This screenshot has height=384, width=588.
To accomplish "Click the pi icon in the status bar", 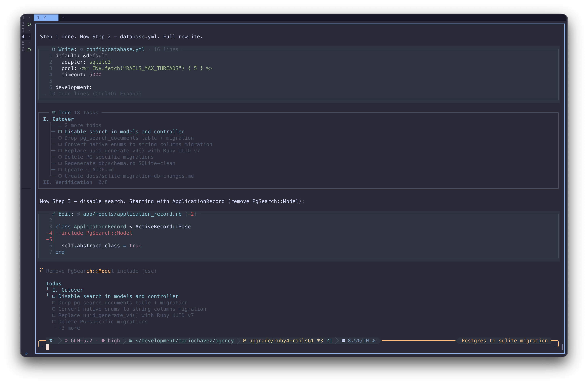I will pyautogui.click(x=51, y=341).
